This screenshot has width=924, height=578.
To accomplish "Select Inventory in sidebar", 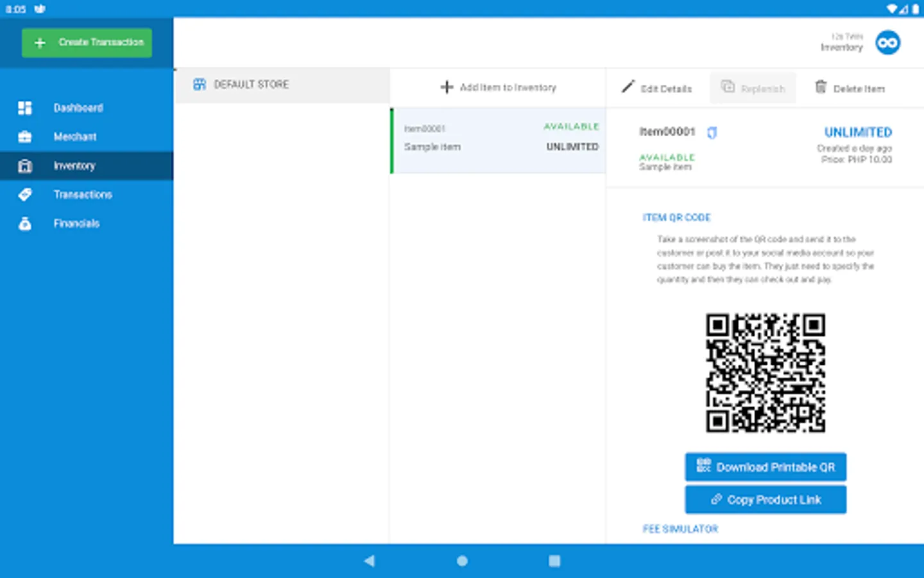I will (87, 166).
